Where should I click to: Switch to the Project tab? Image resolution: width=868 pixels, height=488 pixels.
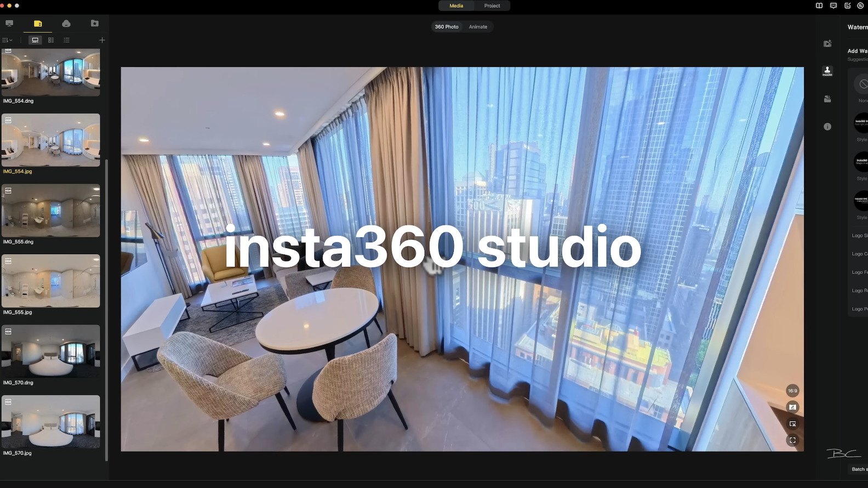pos(492,5)
